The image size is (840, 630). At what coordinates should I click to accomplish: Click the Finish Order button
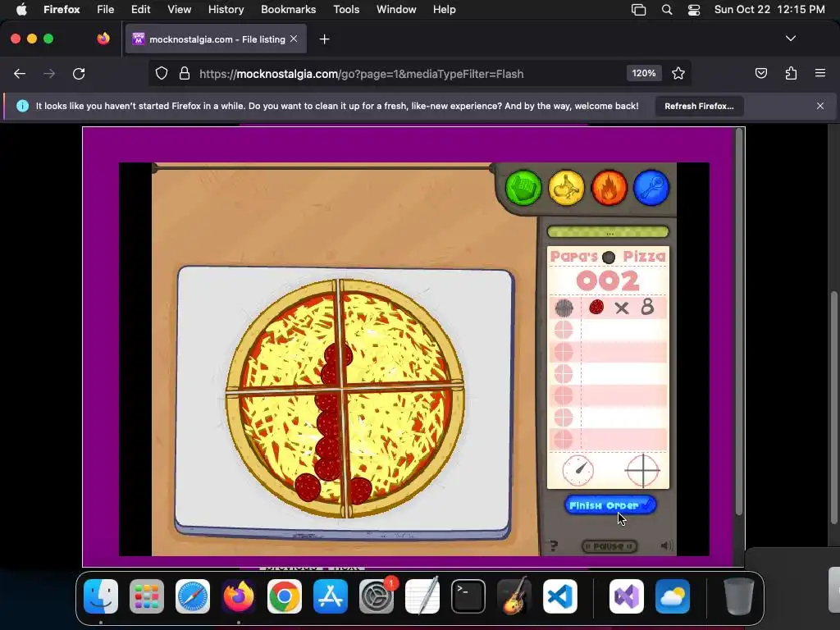coord(610,505)
